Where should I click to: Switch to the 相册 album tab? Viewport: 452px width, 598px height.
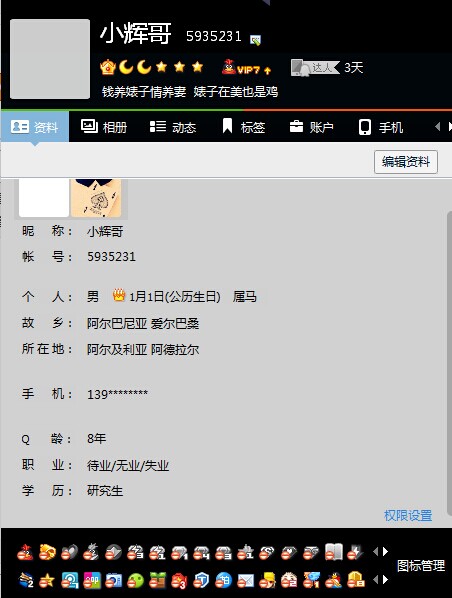pyautogui.click(x=104, y=127)
